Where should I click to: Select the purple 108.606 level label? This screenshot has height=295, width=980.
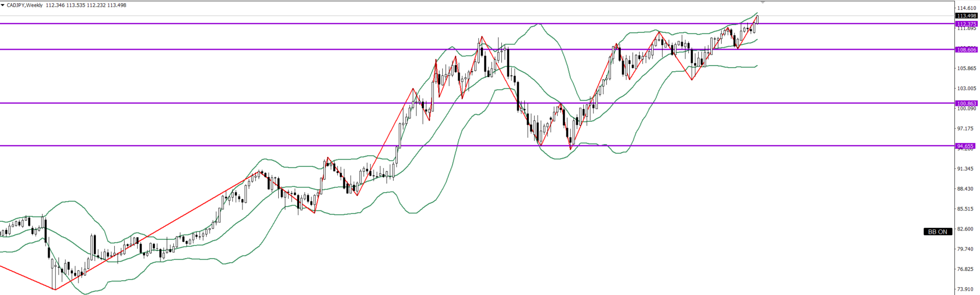[x=966, y=50]
